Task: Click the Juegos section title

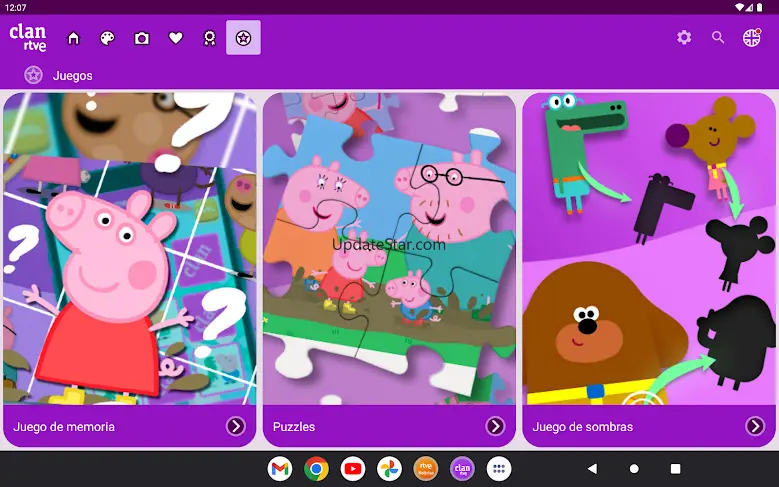Action: [x=73, y=76]
